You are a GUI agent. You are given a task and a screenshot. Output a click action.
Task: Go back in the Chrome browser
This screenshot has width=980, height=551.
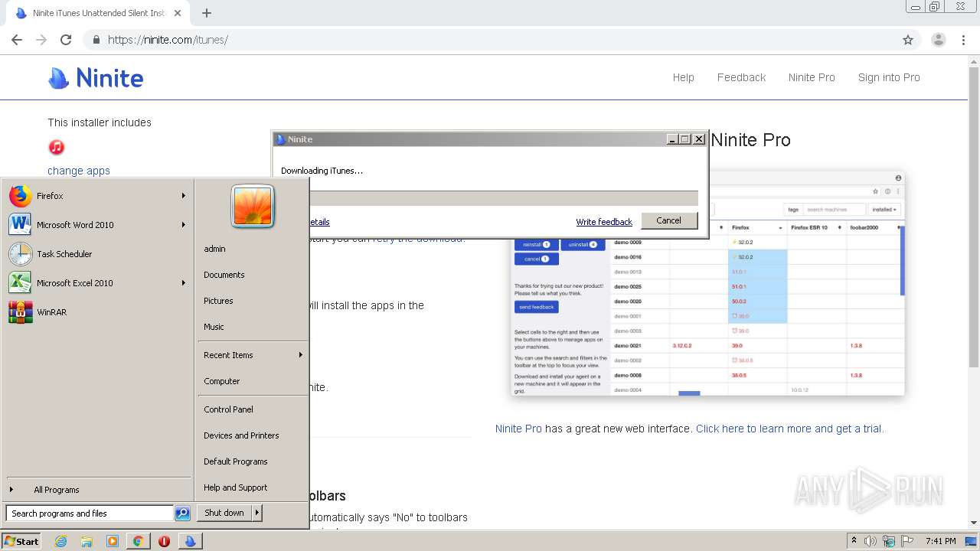coord(17,40)
